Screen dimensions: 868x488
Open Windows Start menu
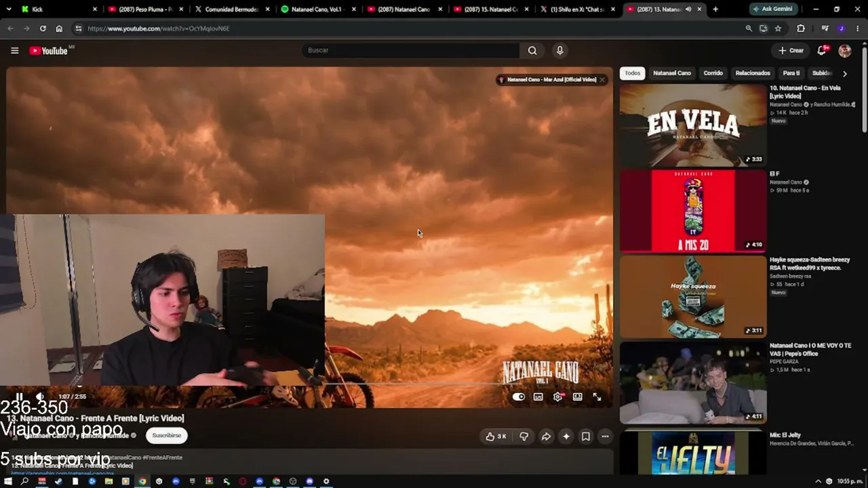tap(8, 481)
